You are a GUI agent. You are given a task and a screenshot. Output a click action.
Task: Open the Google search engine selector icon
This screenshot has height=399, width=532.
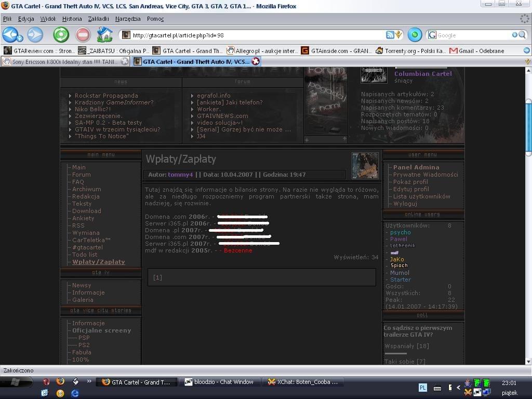pos(432,35)
